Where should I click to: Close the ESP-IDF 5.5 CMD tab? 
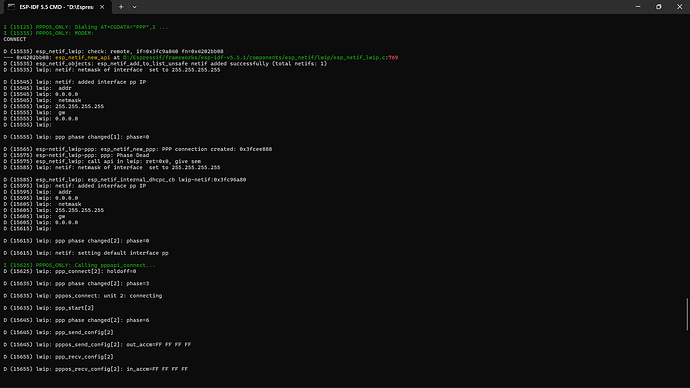click(102, 7)
